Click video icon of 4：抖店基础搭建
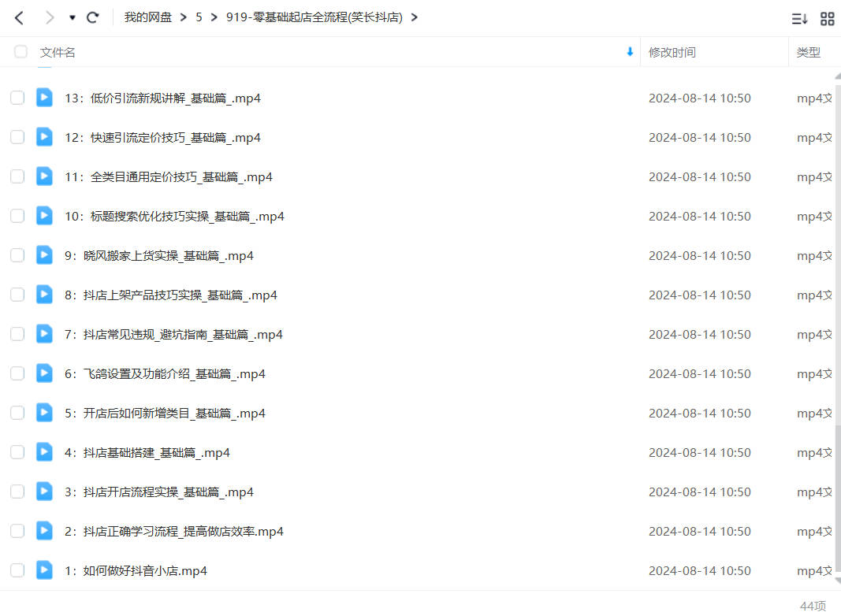The height and width of the screenshot is (616, 841). pos(44,452)
